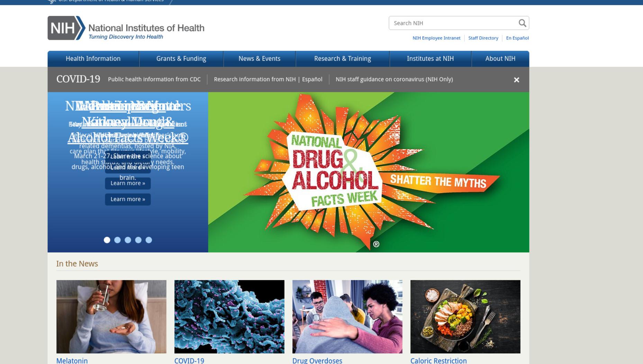Image resolution: width=643 pixels, height=364 pixels.
Task: Open the Drug Overdoses news image
Action: pyautogui.click(x=347, y=317)
